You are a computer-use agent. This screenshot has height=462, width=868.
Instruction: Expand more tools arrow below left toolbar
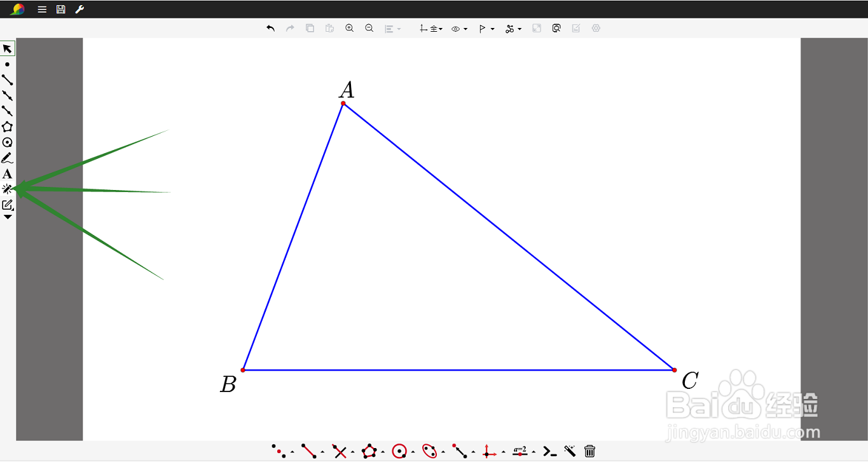[x=8, y=217]
